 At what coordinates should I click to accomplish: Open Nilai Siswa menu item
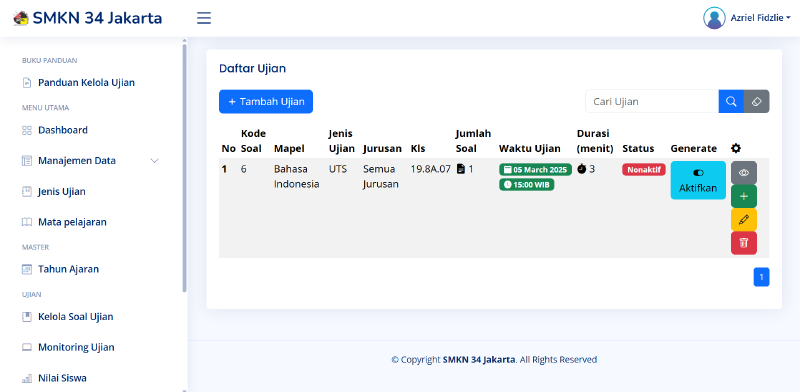coord(62,378)
